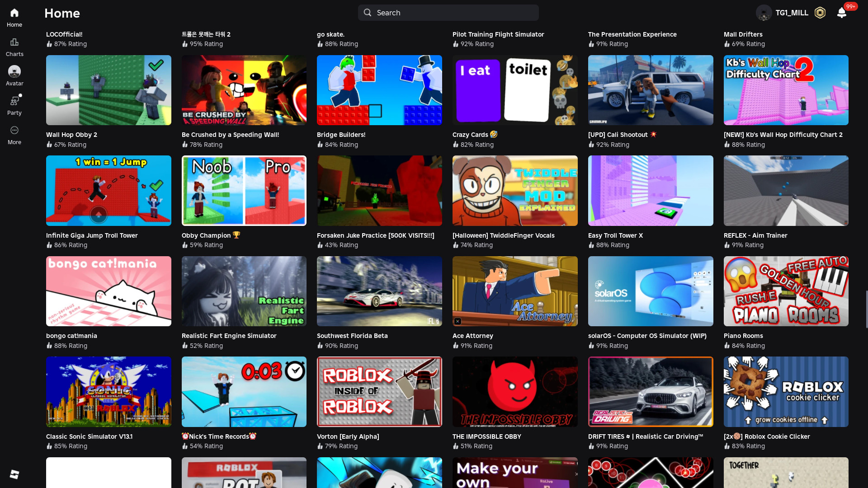Open Kb's Wall Hop Difficulty Chart 2 thumbnail
Viewport: 868px width, 488px height.
[786, 90]
